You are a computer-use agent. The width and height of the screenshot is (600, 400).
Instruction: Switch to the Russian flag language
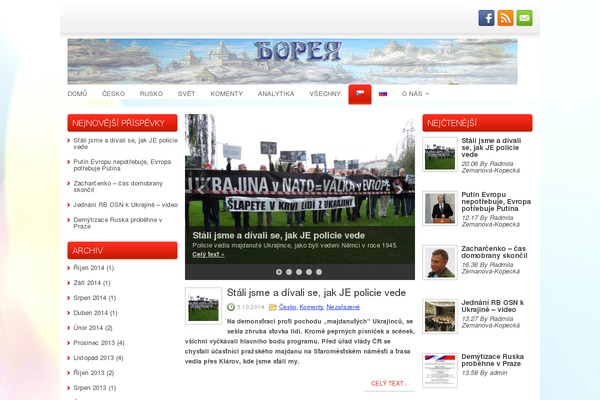point(383,94)
